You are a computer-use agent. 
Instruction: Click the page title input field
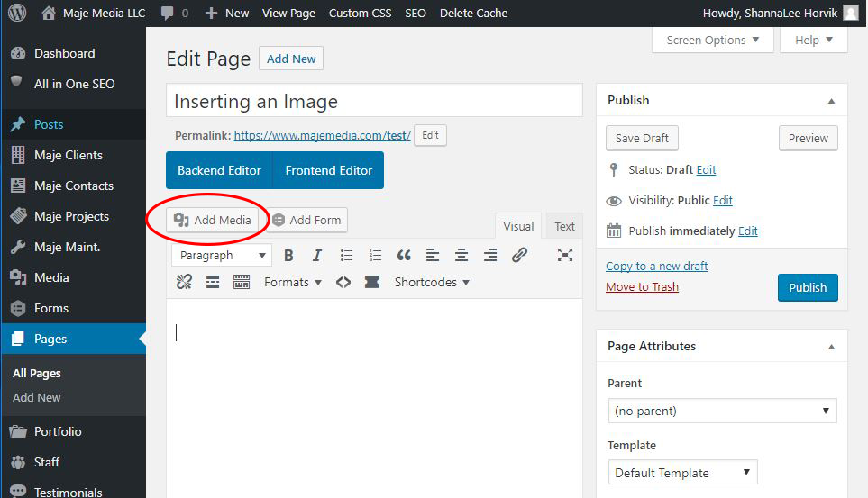click(374, 101)
